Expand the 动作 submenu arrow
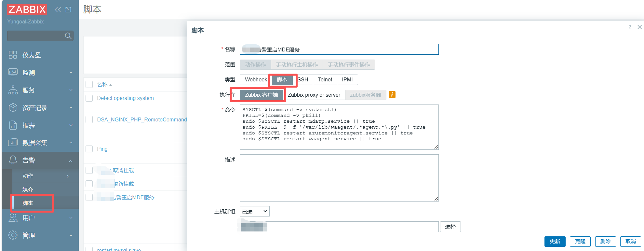644x251 pixels. [x=68, y=176]
